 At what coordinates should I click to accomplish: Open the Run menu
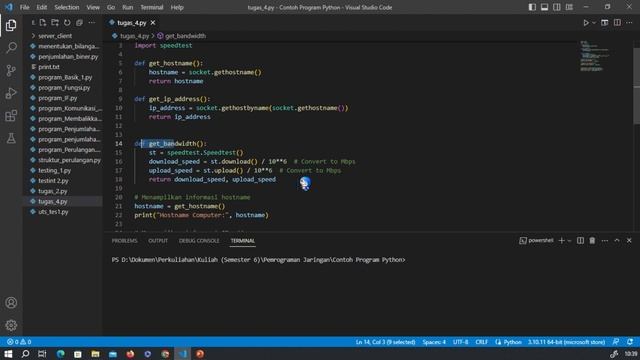[x=127, y=7]
